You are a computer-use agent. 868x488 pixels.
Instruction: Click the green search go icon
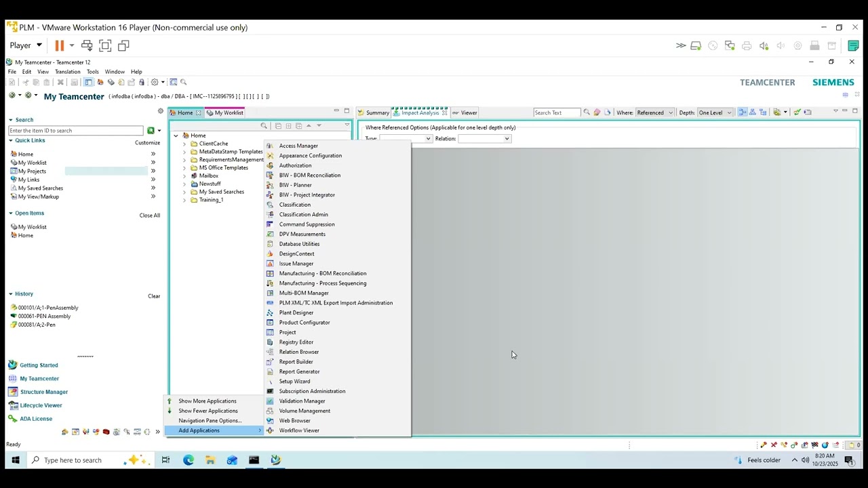pos(151,130)
